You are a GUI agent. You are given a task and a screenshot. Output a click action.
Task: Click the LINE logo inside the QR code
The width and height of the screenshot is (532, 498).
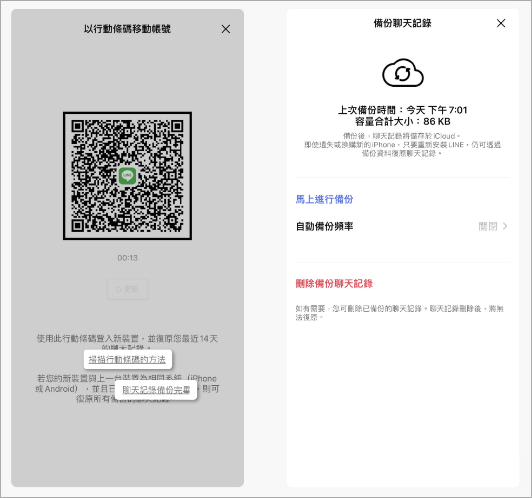click(128, 176)
